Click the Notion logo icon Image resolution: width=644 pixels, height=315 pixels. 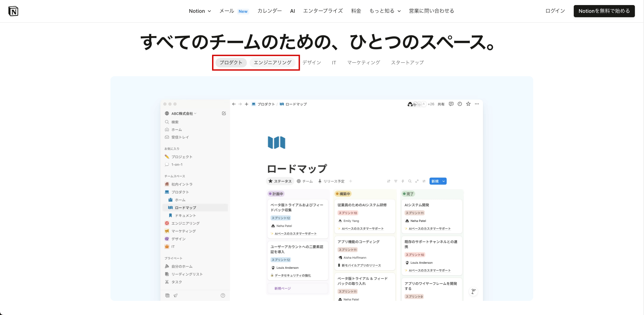(13, 11)
